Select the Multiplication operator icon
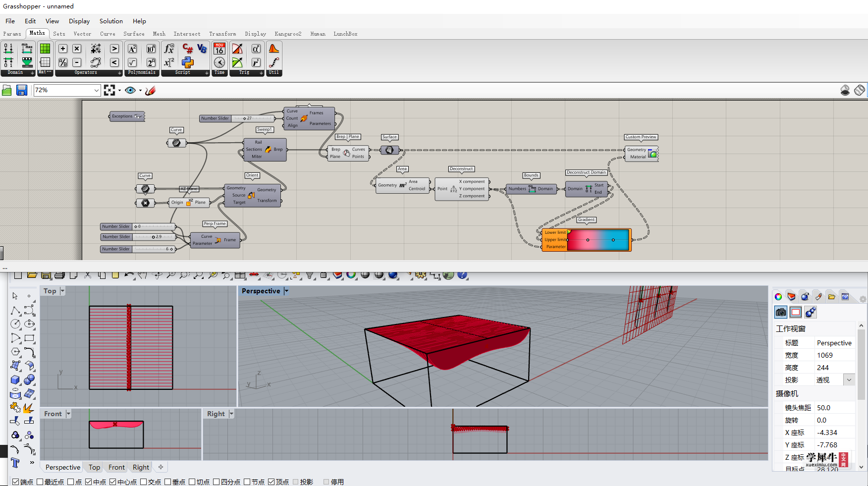 point(77,49)
